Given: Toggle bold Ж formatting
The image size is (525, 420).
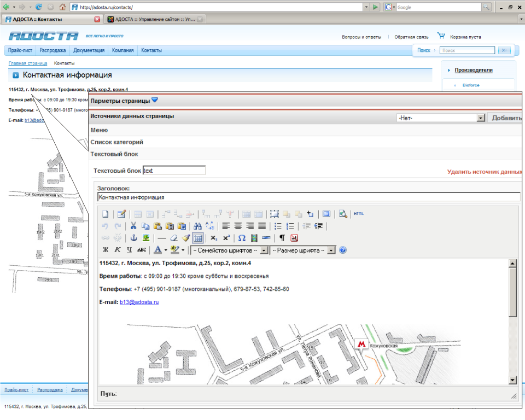Looking at the screenshot, I should pyautogui.click(x=106, y=250).
